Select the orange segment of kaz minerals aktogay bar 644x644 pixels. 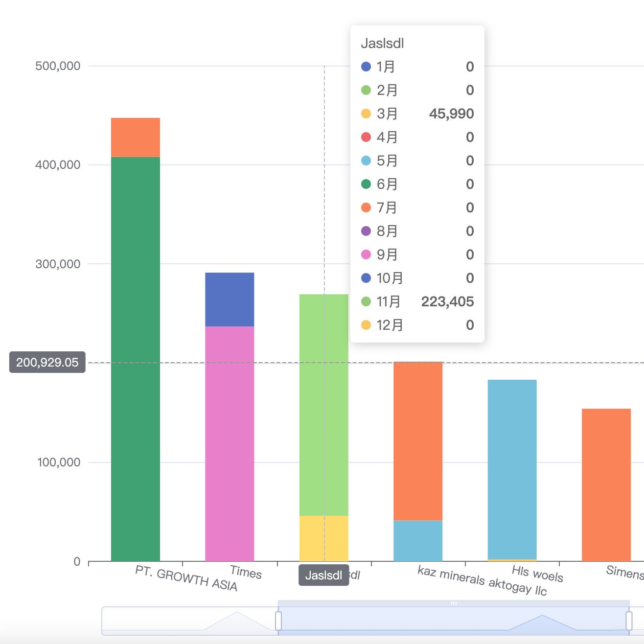click(x=418, y=441)
